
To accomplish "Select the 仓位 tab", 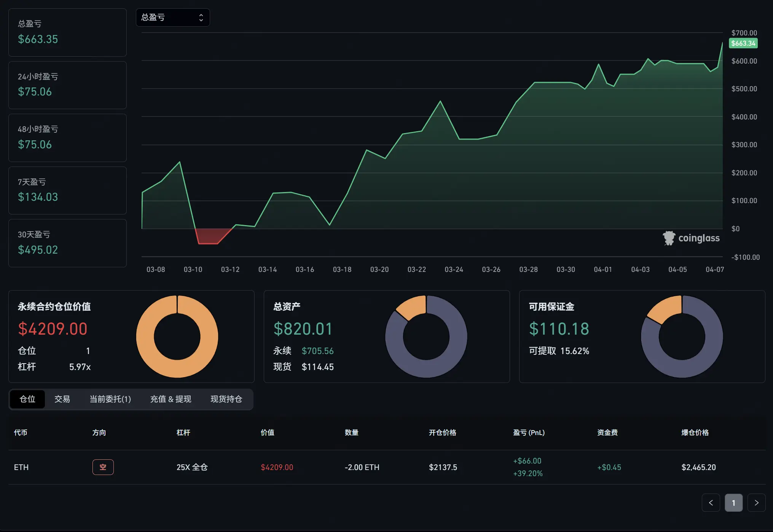I will (x=27, y=399).
